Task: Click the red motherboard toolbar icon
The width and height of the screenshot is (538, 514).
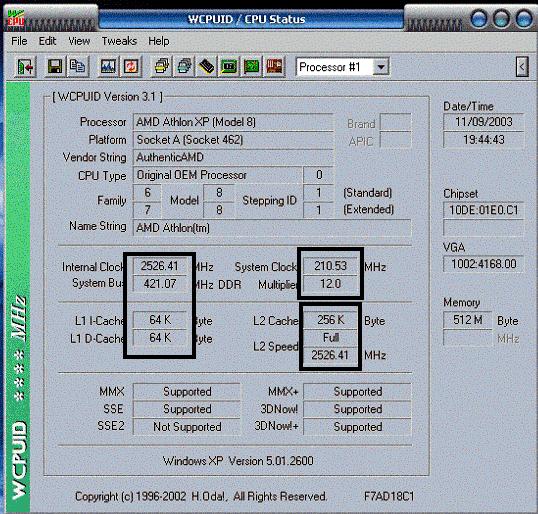Action: pyautogui.click(x=274, y=67)
